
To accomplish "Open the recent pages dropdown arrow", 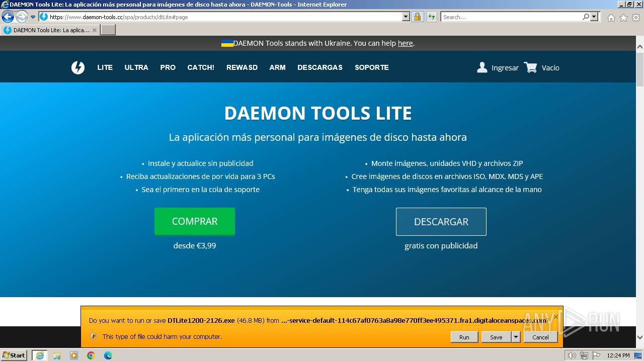I will [x=33, y=17].
